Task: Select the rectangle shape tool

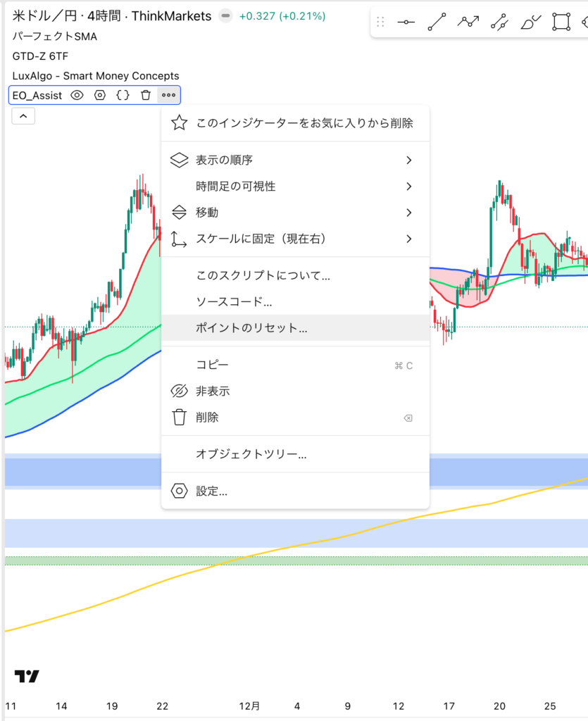Action: pyautogui.click(x=561, y=22)
